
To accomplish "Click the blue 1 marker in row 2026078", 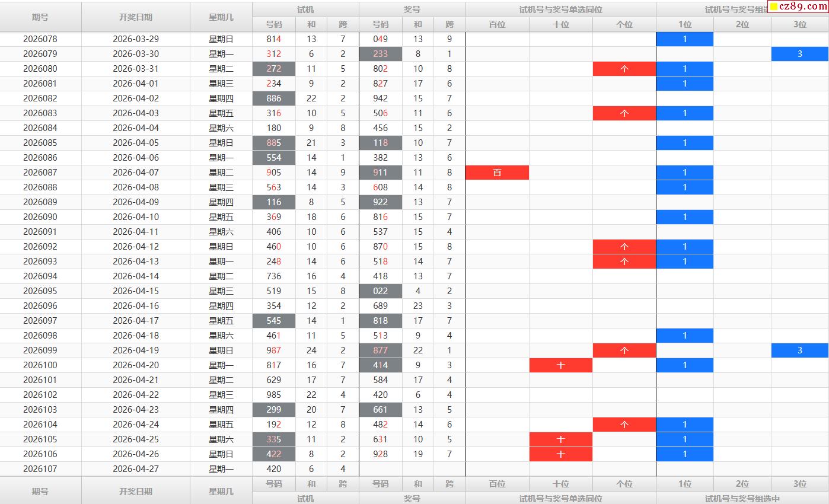I will (x=684, y=39).
